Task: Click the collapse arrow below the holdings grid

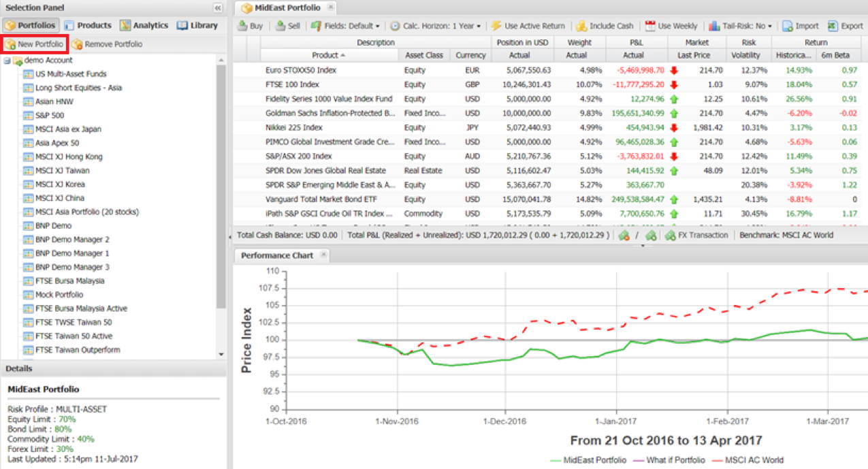Action: click(x=641, y=245)
